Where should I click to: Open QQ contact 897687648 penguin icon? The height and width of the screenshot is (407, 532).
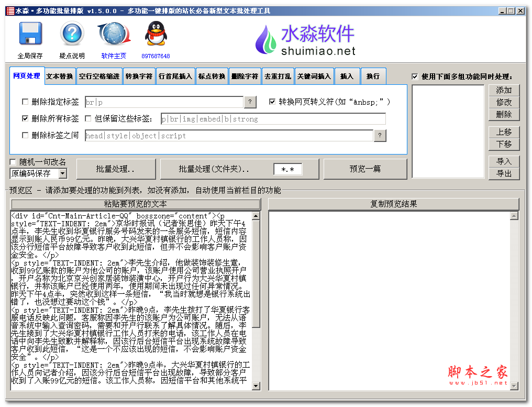156,33
